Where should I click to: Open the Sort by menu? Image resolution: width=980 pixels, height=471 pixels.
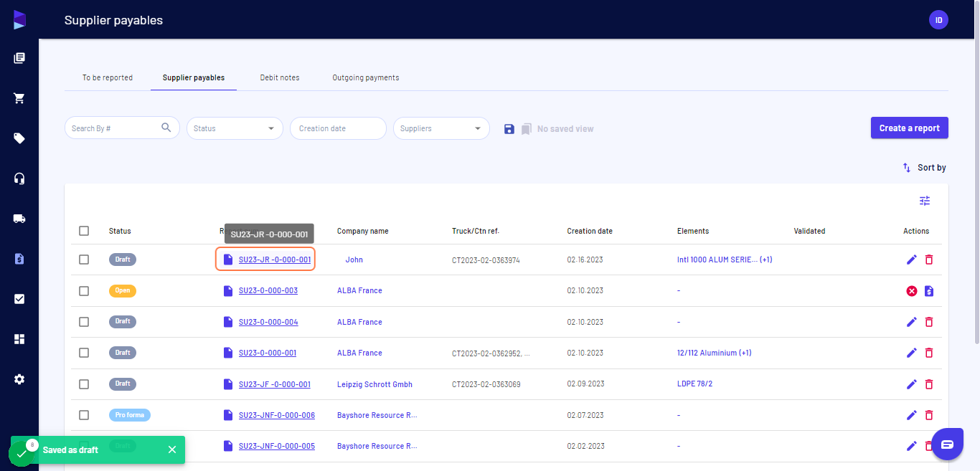click(924, 168)
